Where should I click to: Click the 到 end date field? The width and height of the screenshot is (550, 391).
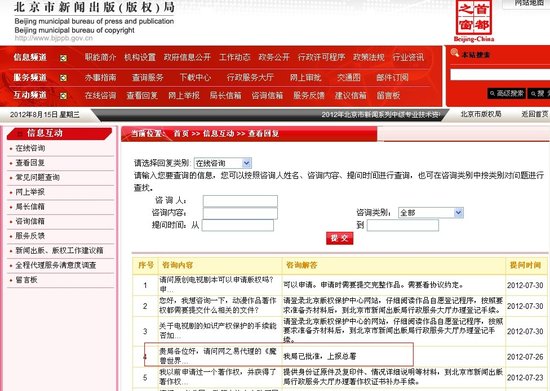[x=403, y=225]
